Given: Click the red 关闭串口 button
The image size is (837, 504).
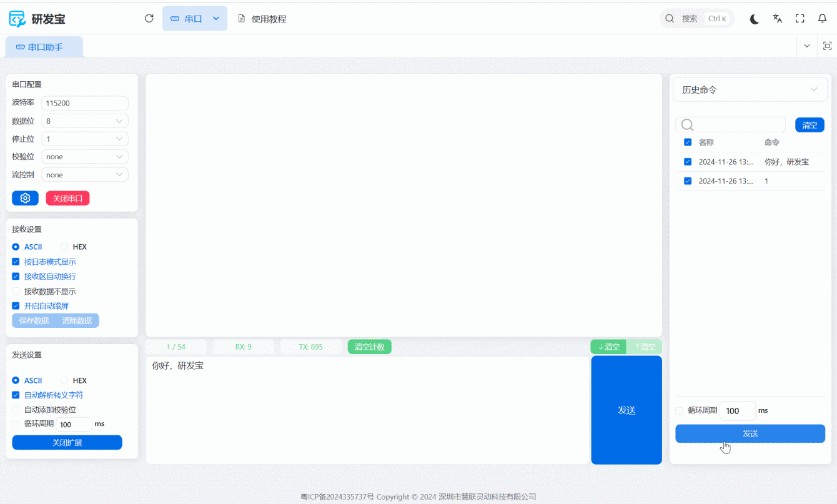Looking at the screenshot, I should click(x=67, y=199).
